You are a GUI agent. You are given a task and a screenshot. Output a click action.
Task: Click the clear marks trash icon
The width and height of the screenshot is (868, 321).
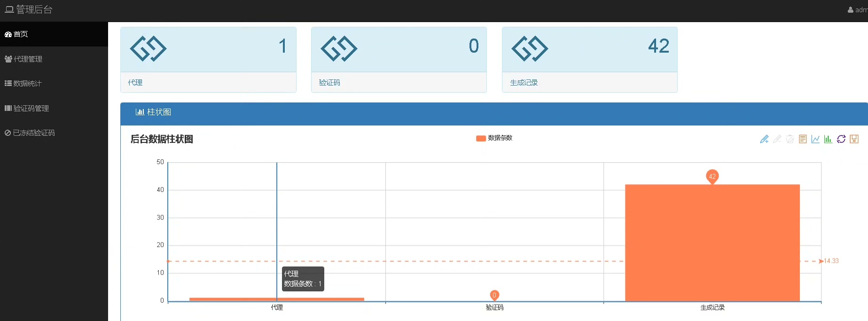point(790,139)
